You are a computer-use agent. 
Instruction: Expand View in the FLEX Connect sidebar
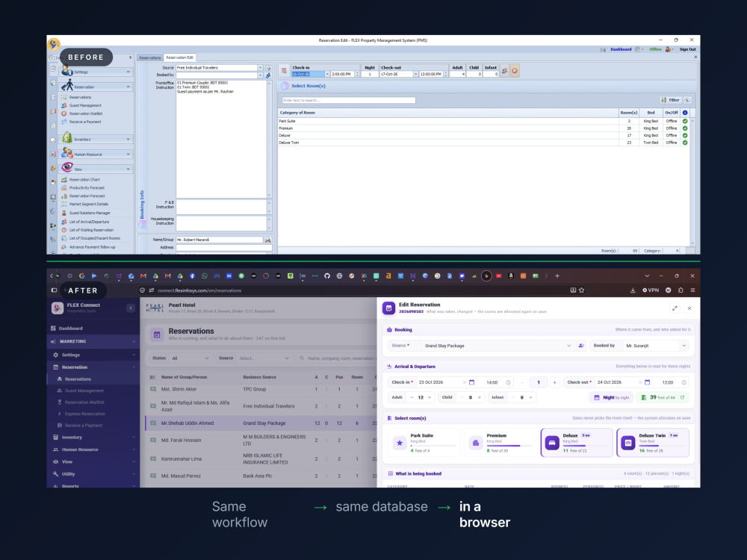(x=93, y=462)
